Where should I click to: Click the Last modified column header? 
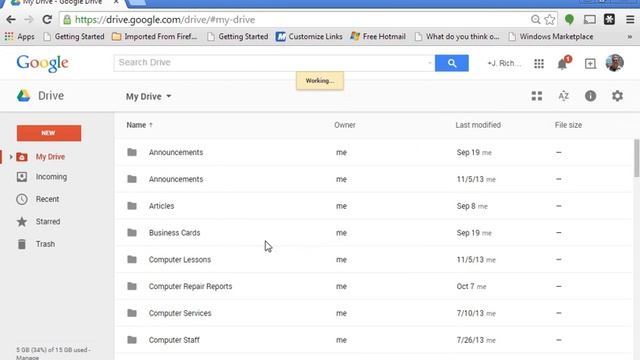tap(478, 125)
